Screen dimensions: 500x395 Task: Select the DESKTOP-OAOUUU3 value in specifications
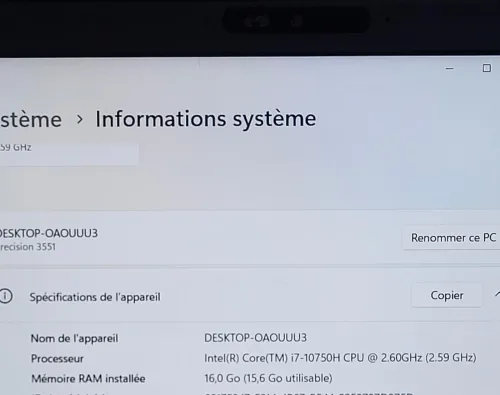(x=255, y=338)
